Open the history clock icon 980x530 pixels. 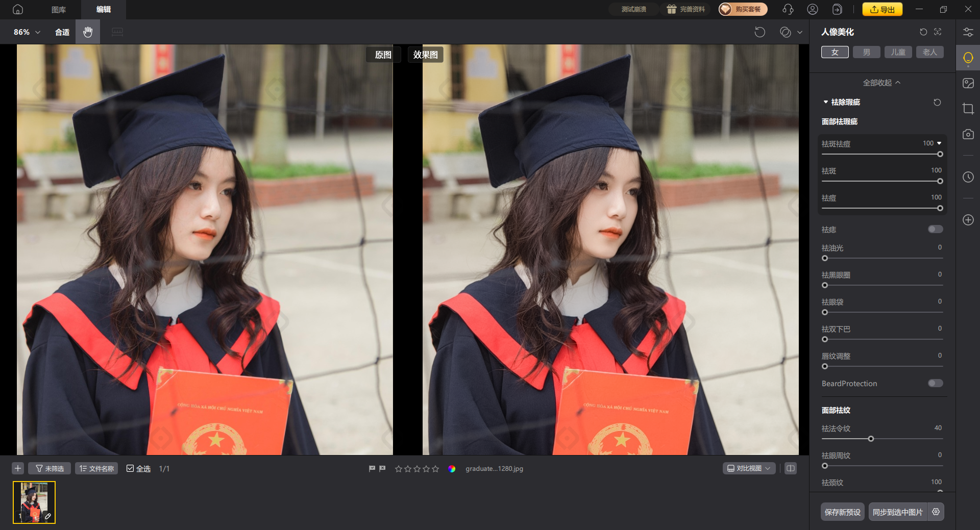tap(968, 177)
